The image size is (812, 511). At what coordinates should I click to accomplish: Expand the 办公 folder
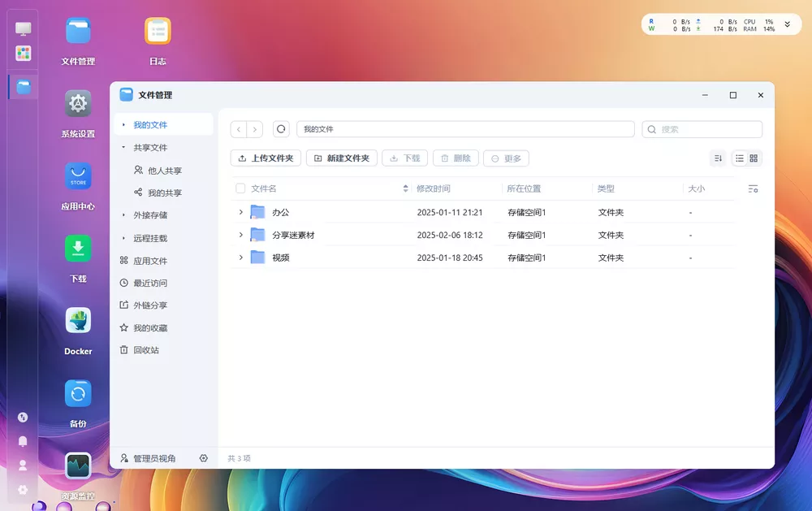pyautogui.click(x=240, y=211)
